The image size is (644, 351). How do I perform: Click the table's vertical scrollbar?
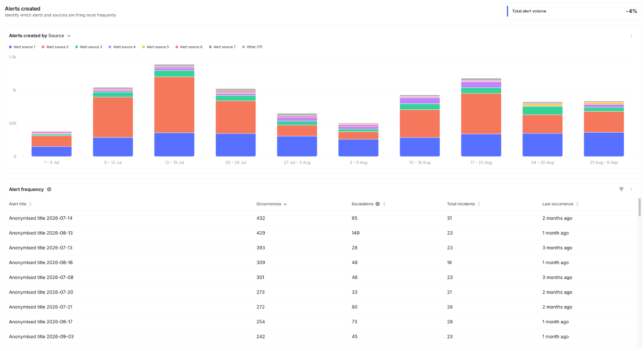[x=640, y=207]
